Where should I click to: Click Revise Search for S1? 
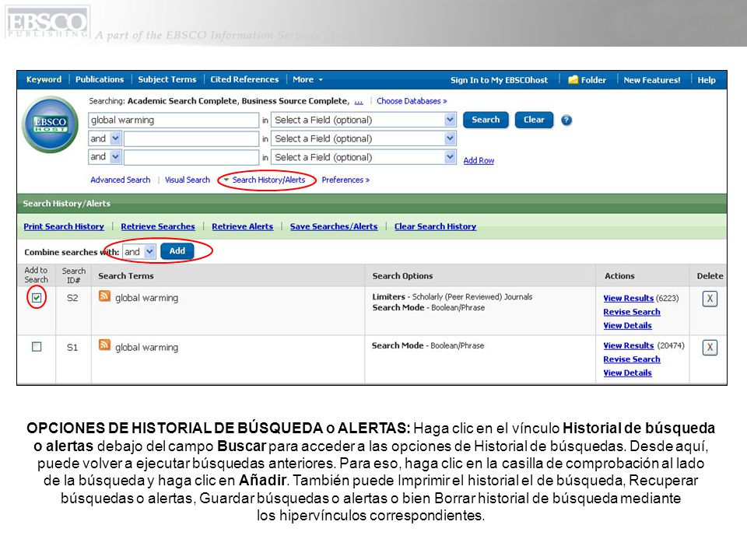click(x=632, y=359)
